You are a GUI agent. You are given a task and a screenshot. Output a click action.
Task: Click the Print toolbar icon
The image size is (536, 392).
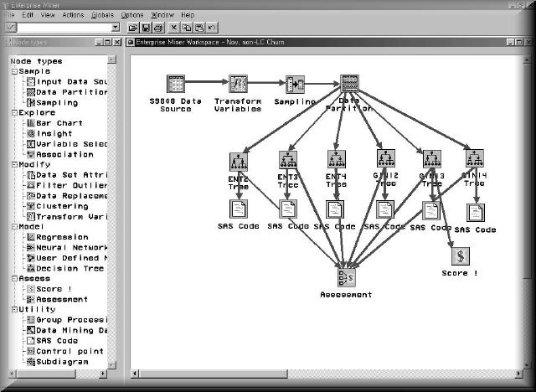point(158,28)
